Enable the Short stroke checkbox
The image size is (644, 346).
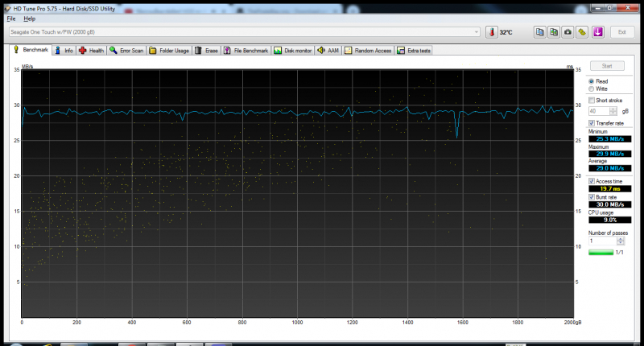click(592, 100)
